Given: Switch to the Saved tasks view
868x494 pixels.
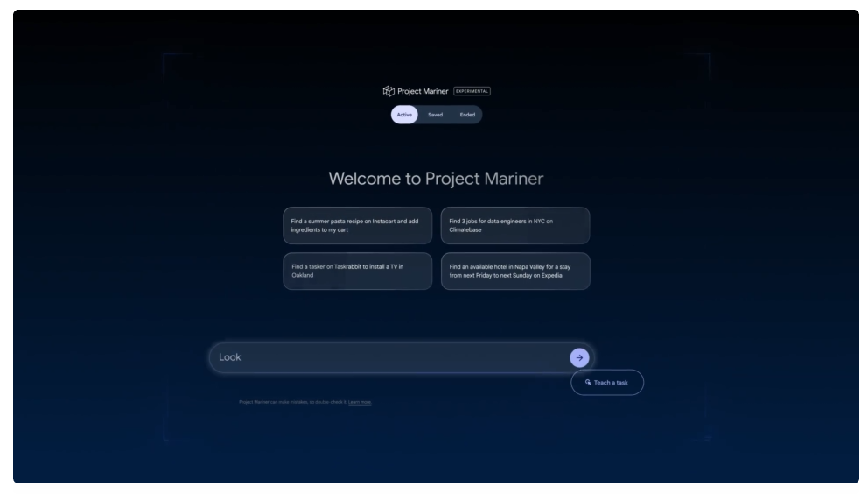Looking at the screenshot, I should coord(435,115).
